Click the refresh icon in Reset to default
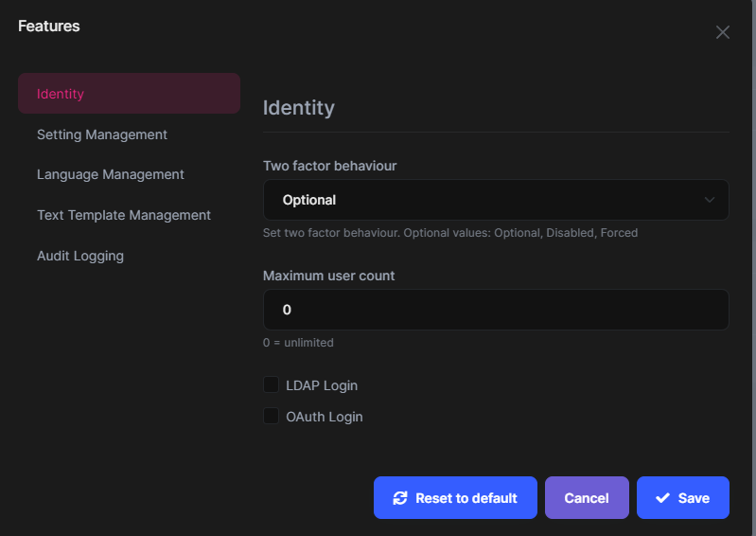This screenshot has width=756, height=536. (x=400, y=498)
